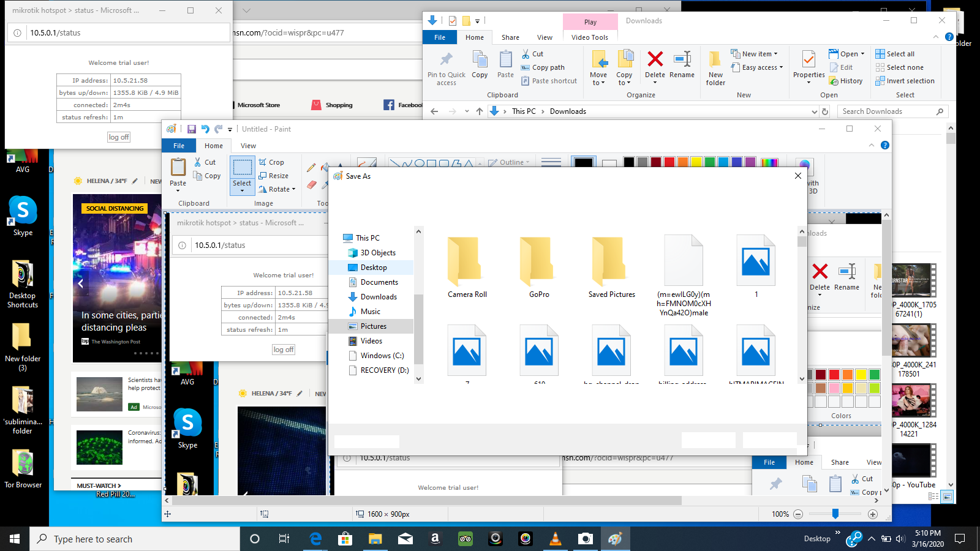Click the zoom in plus in Paint's status bar

[873, 514]
